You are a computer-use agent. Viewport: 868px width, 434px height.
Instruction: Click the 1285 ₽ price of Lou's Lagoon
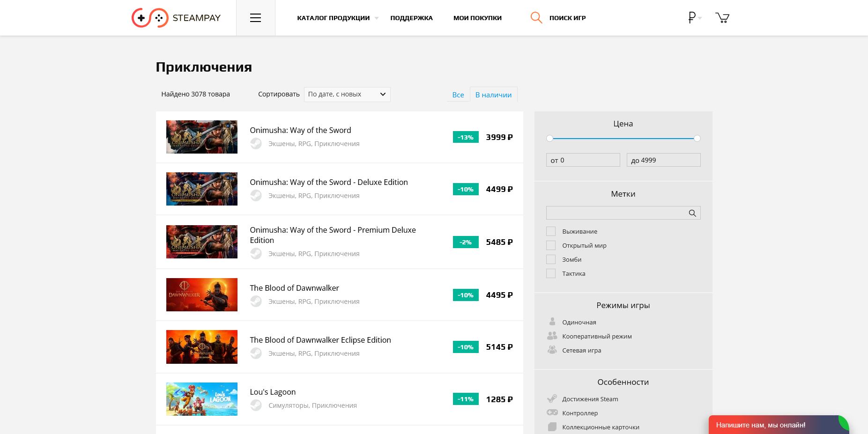(499, 399)
